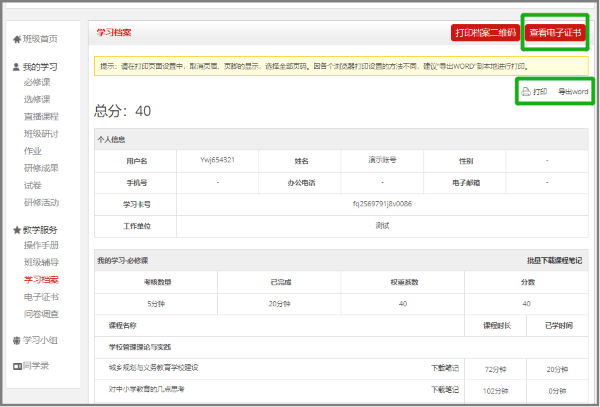The height and width of the screenshot is (407, 600).
Task: Click the 我的学习 person icon
Action: 16,67
